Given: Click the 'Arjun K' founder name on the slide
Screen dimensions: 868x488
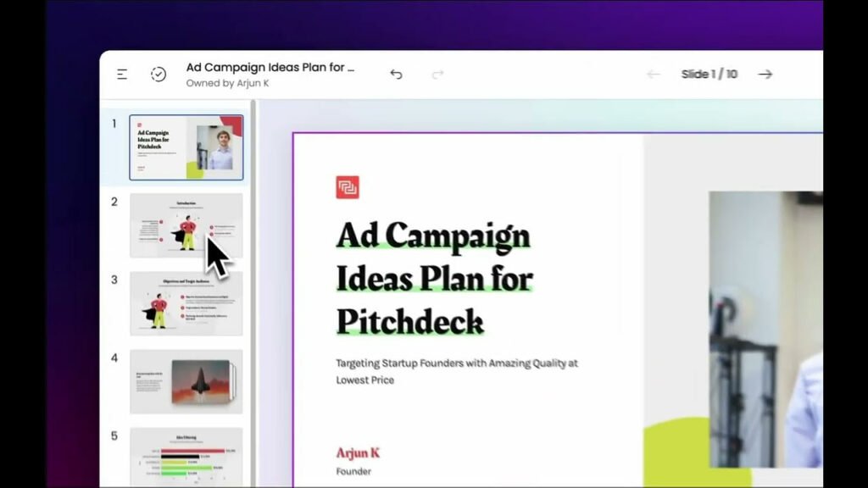Looking at the screenshot, I should point(356,452).
